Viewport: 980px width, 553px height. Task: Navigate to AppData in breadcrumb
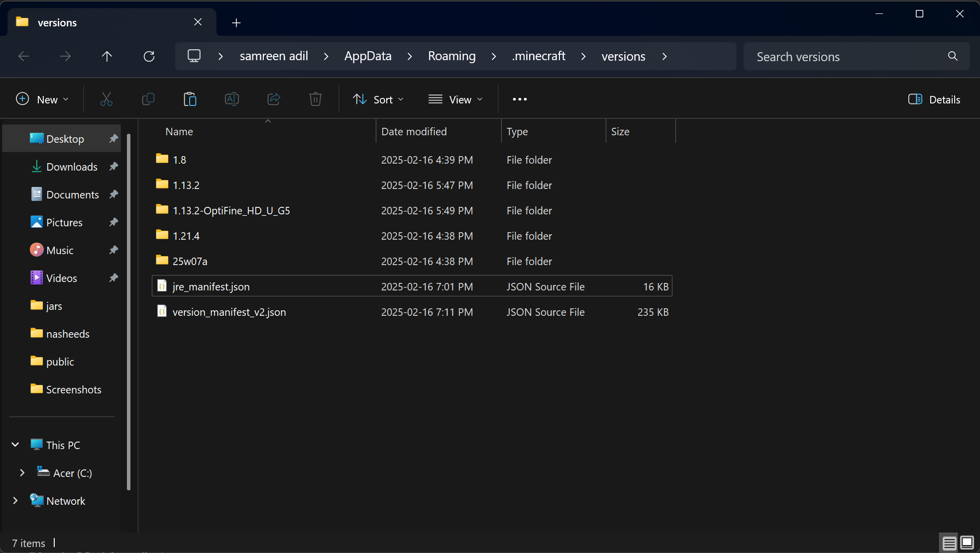point(368,56)
